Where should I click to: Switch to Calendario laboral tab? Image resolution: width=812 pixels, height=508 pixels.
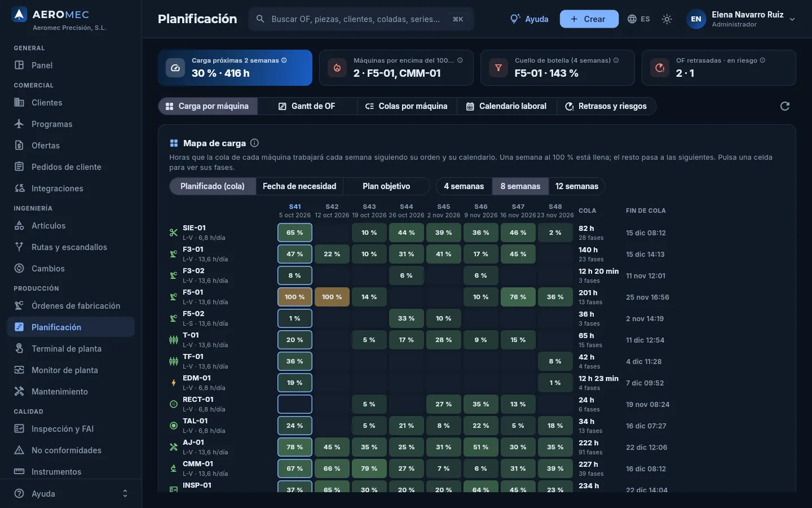(x=506, y=106)
